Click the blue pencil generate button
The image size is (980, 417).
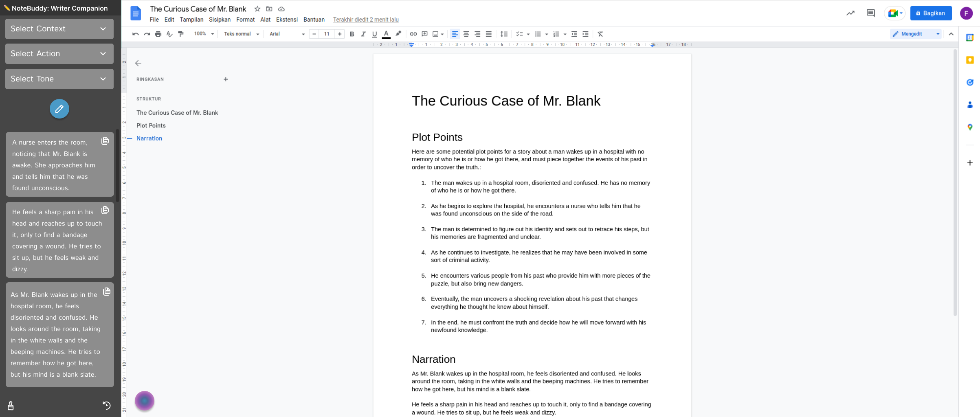pyautogui.click(x=59, y=109)
